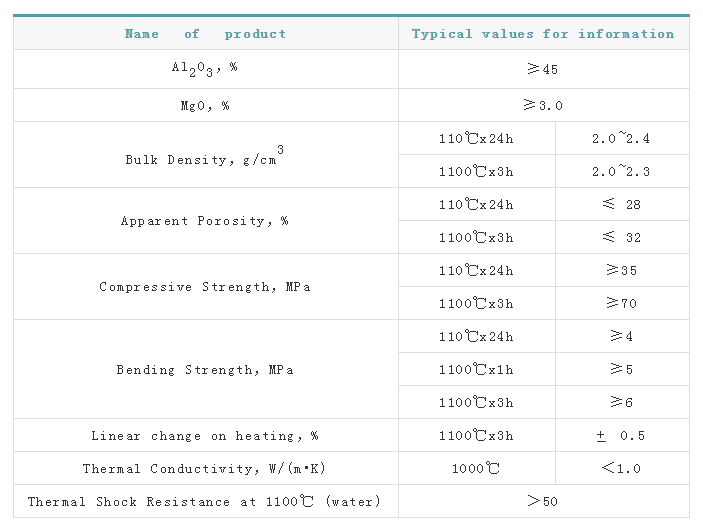This screenshot has height=532, width=703.
Task: Click the Apparent Porosity, % label
Action: coord(205,221)
